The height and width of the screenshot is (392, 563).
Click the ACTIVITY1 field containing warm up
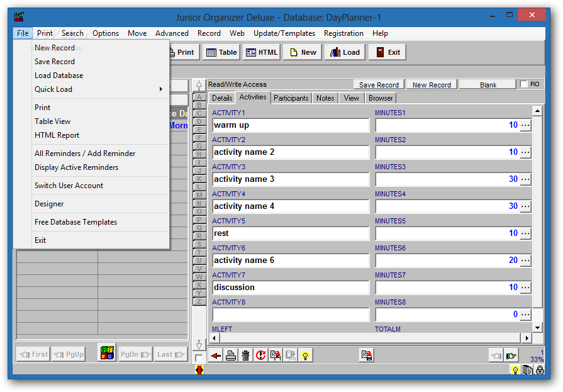(291, 125)
